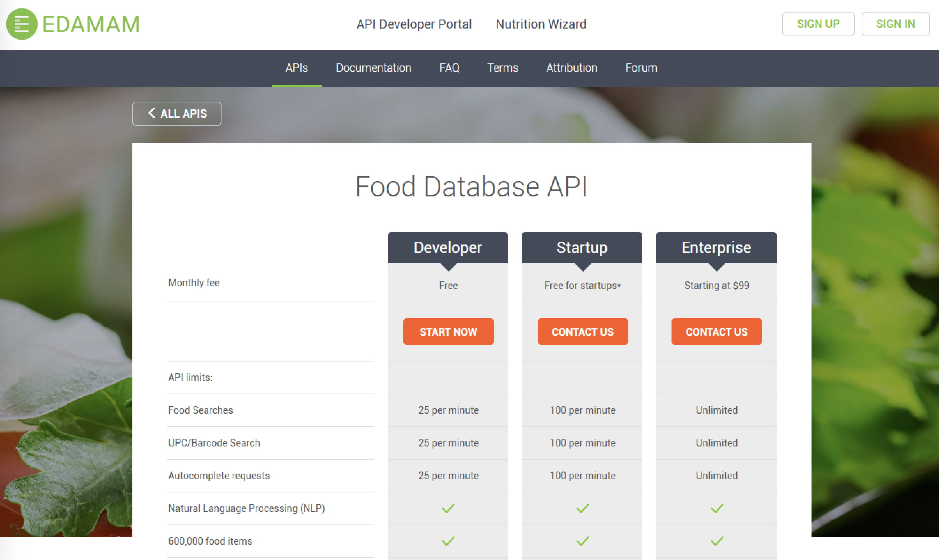Screen dimensions: 939x560
Task: Select the Developer plan header
Action: [x=448, y=248]
